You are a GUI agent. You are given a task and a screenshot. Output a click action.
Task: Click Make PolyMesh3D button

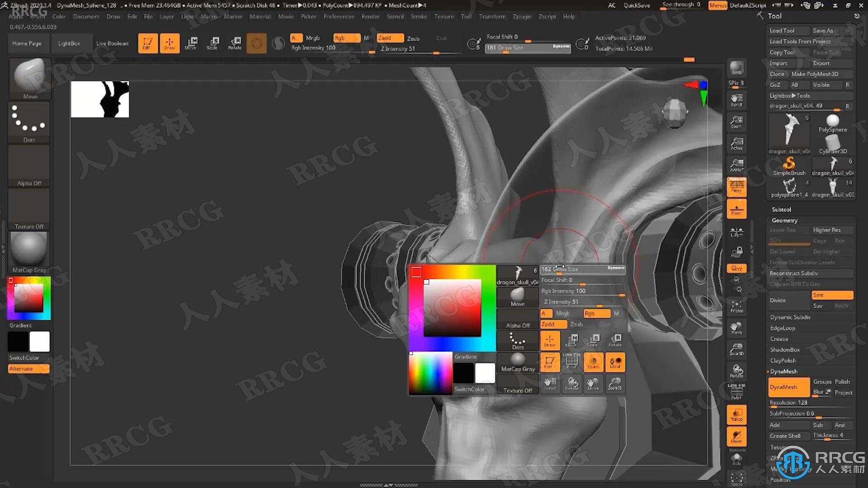pyautogui.click(x=821, y=74)
